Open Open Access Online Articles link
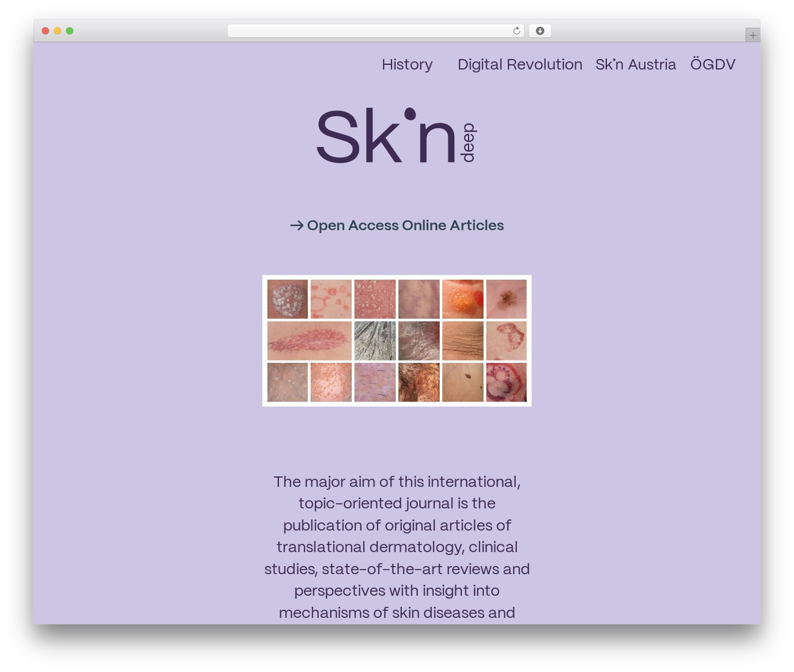Screen dimensions: 794x672 [x=397, y=225]
